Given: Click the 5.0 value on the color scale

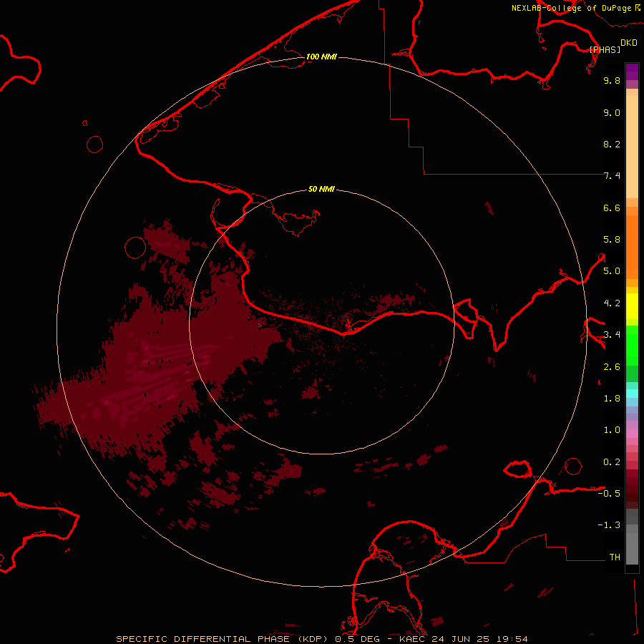Looking at the screenshot, I should click(612, 271).
